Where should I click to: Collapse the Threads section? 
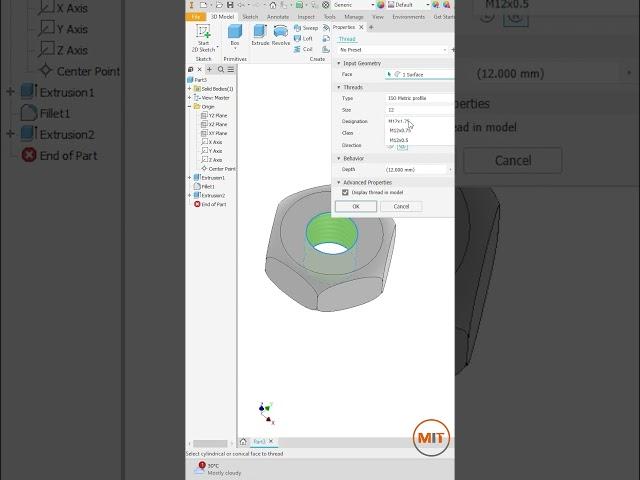click(x=338, y=87)
